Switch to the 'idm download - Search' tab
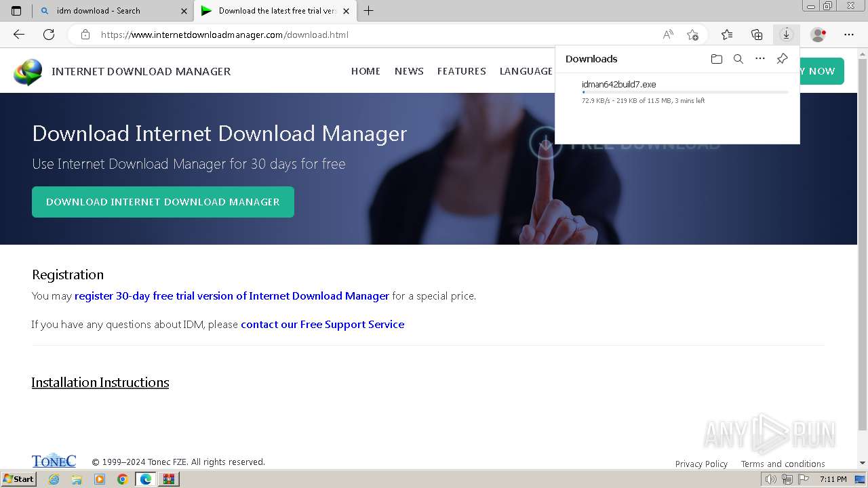The width and height of the screenshot is (868, 488). pyautogui.click(x=113, y=11)
